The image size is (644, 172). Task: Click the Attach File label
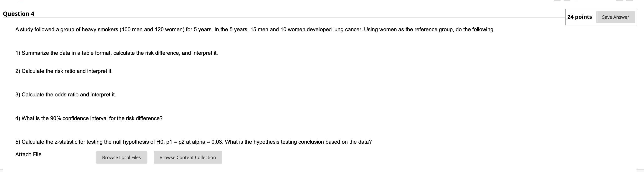28,154
